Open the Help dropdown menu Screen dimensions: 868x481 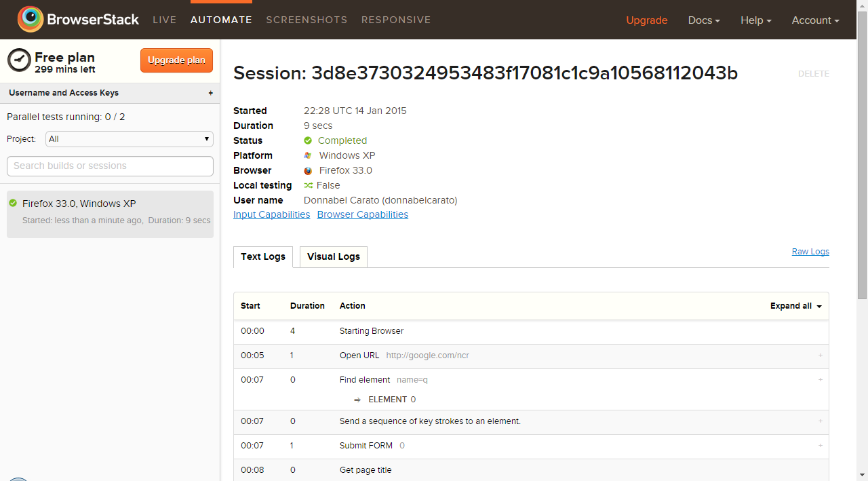coord(756,20)
